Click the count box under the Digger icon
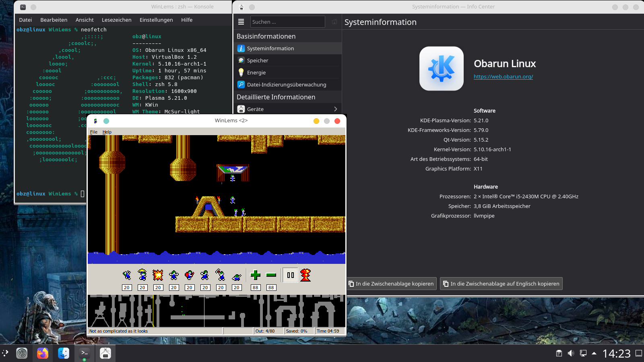The width and height of the screenshot is (644, 362). [x=237, y=288]
